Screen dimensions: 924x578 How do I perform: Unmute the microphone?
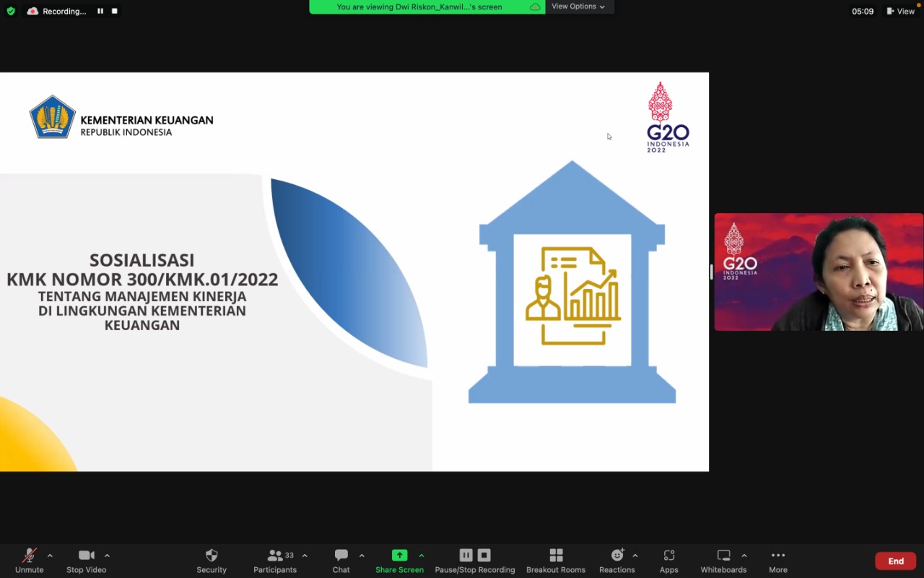click(29, 556)
